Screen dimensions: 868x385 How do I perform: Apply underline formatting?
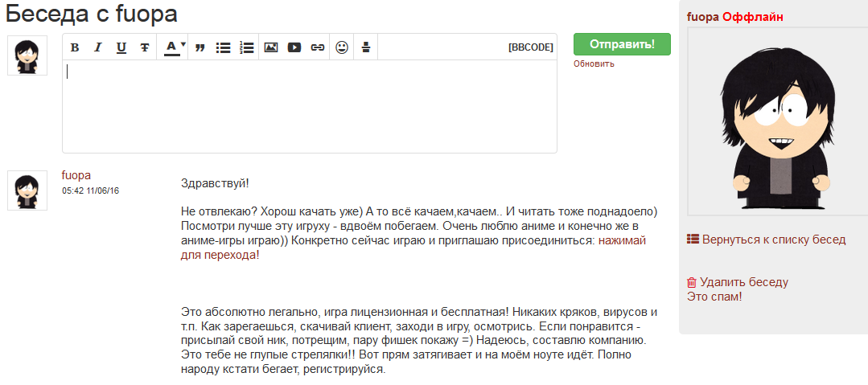tap(121, 47)
